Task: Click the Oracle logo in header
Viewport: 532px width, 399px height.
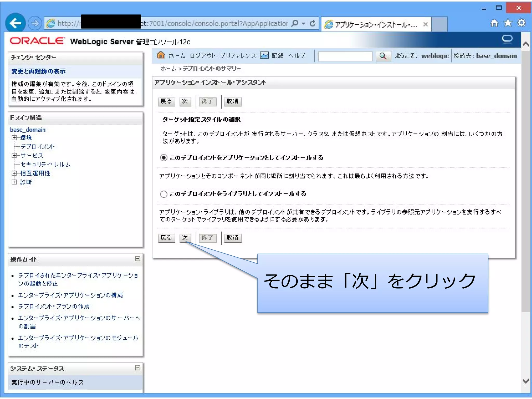Action: click(37, 41)
